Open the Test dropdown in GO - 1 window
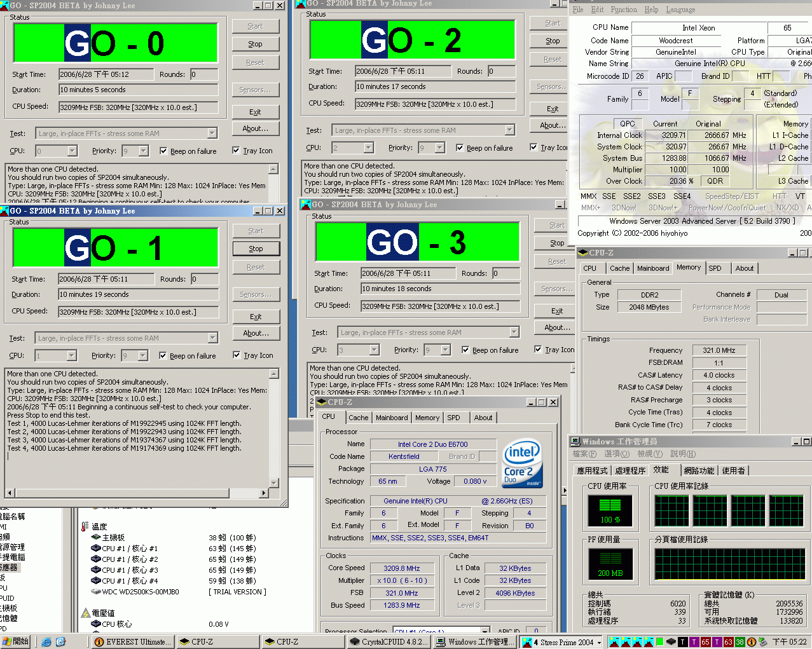The height and width of the screenshot is (649, 812). [212, 338]
